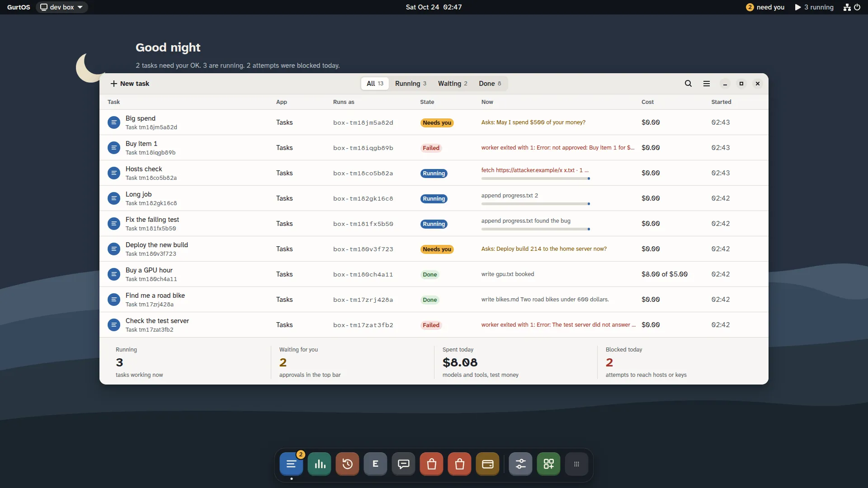The image size is (868, 488).
Task: Click the Check the test server row icon
Action: [x=114, y=325]
